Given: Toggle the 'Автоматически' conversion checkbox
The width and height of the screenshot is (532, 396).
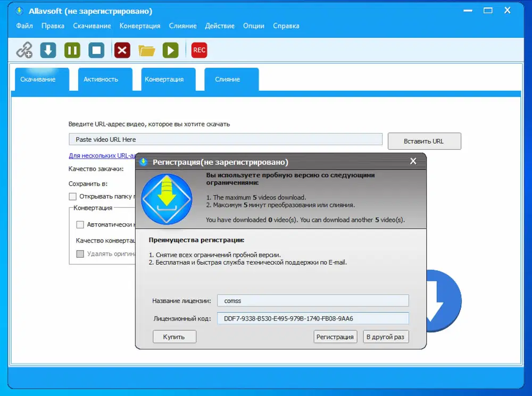Looking at the screenshot, I should pyautogui.click(x=80, y=224).
